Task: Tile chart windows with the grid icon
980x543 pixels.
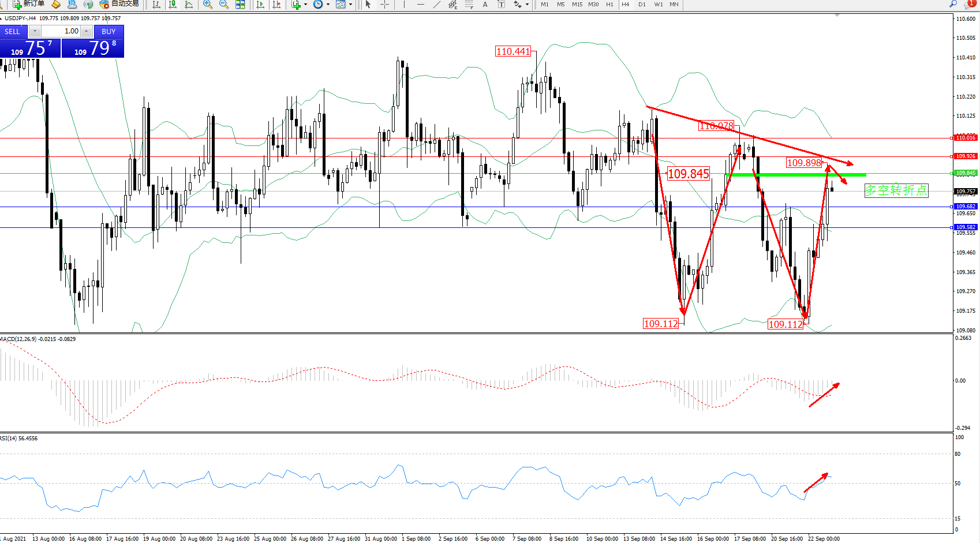Action: coord(240,4)
